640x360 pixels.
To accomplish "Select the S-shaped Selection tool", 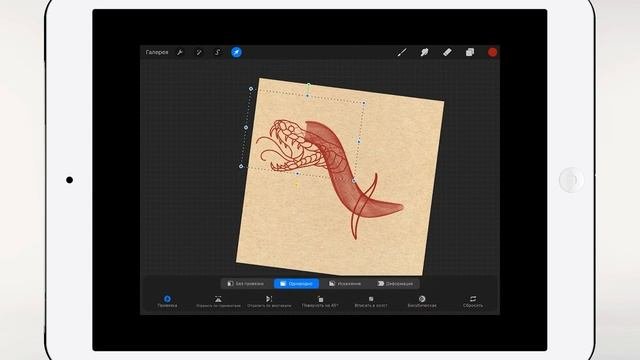I will tap(218, 52).
